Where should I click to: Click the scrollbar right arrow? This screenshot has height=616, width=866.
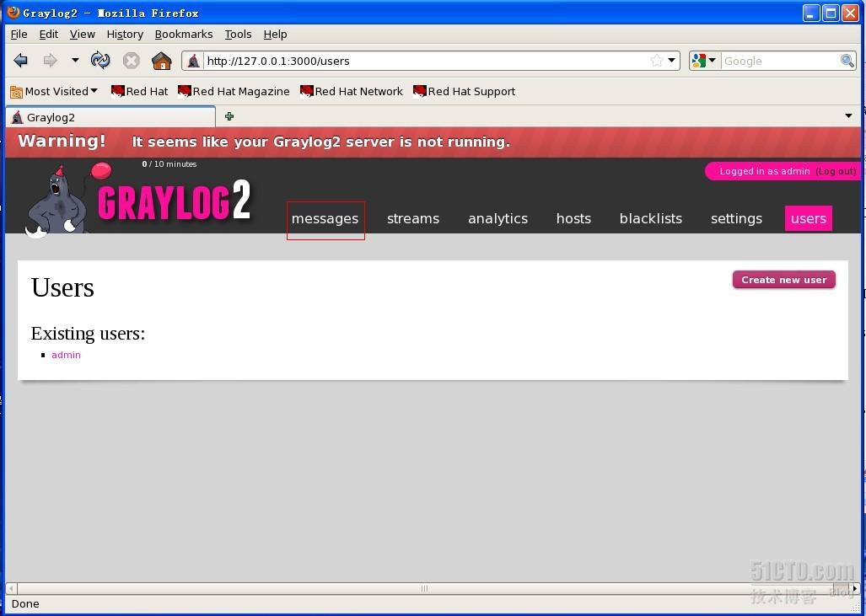click(854, 588)
